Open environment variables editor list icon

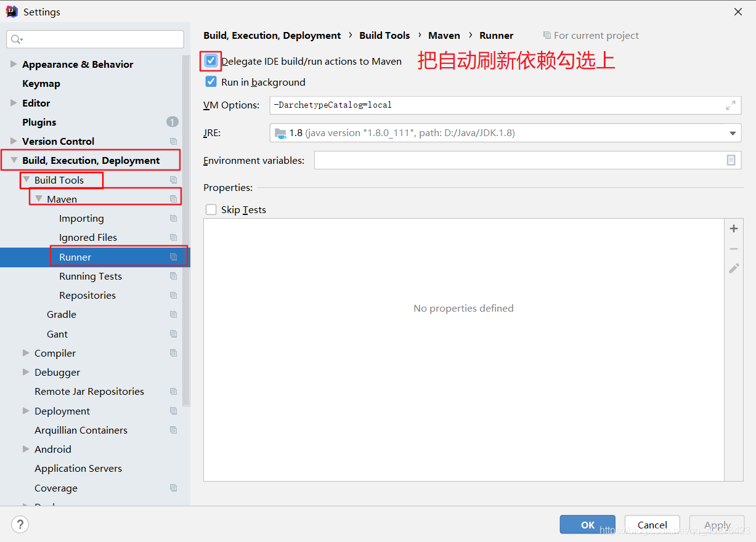click(731, 160)
